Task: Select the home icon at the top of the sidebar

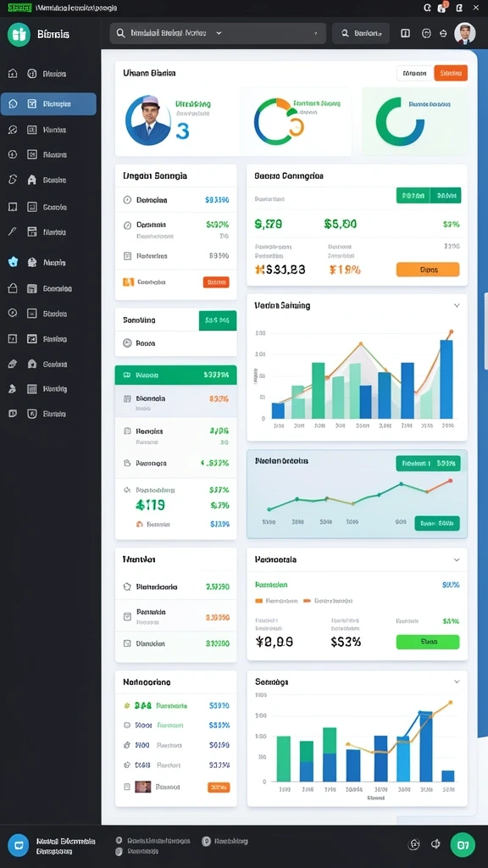Action: 13,74
